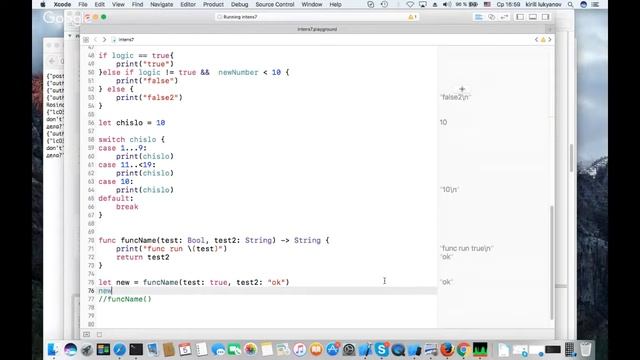Click the "ok" result on line 75
Screen dimensions: 640x360
click(447, 282)
